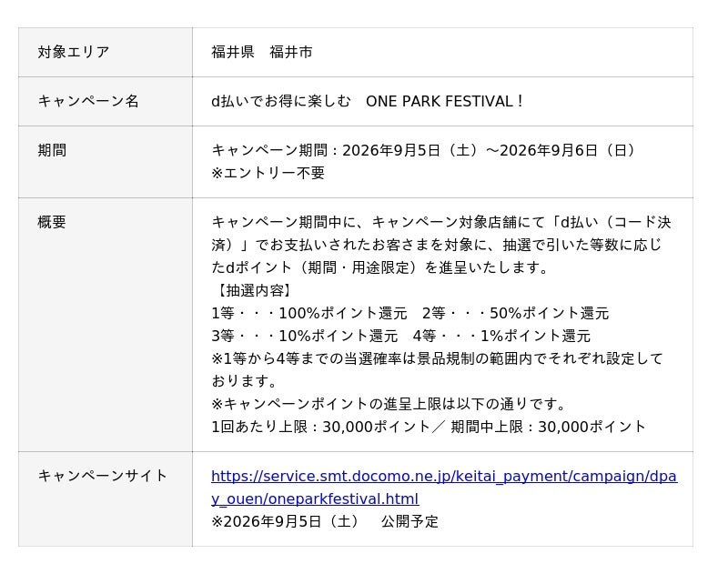Select the 期間 row label

click(x=106, y=162)
